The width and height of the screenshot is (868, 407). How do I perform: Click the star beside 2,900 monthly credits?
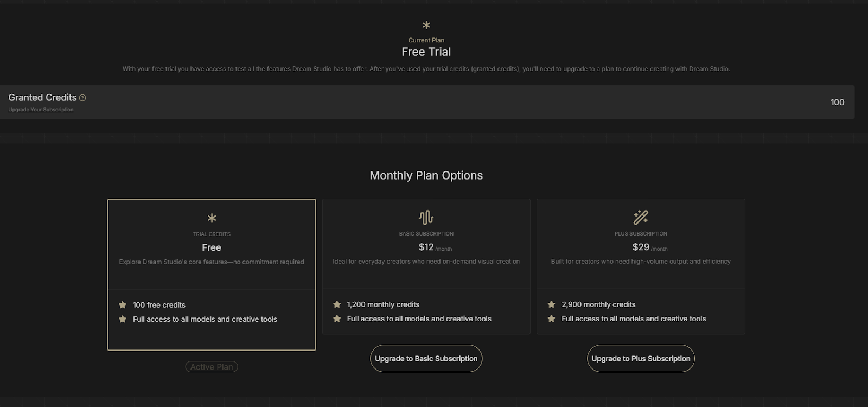pos(551,304)
